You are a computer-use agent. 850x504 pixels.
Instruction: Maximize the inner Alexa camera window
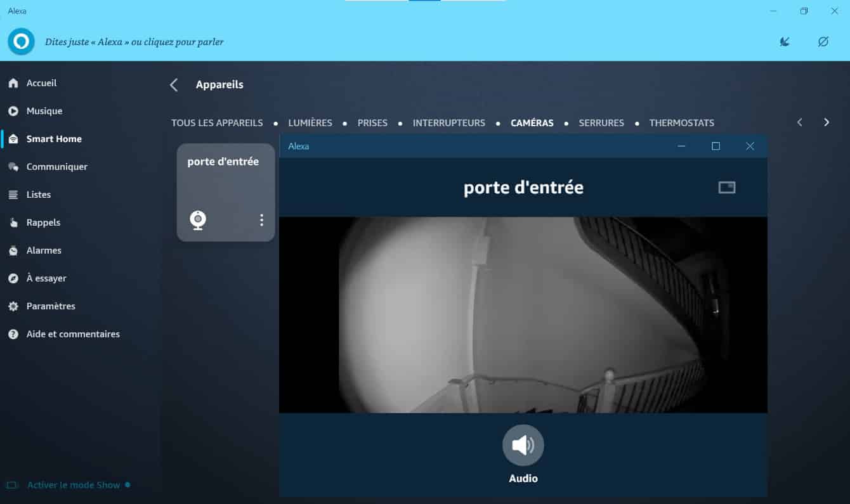tap(716, 146)
